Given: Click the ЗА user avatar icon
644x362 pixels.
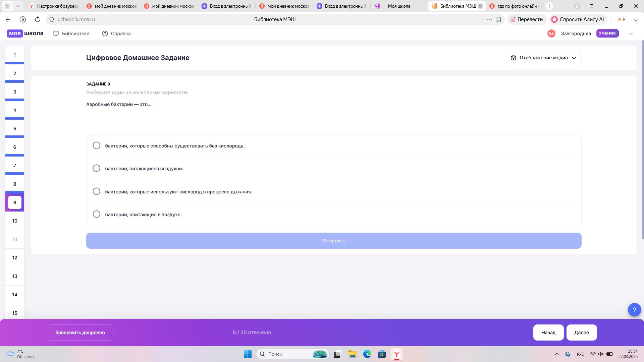Looking at the screenshot, I should [551, 34].
